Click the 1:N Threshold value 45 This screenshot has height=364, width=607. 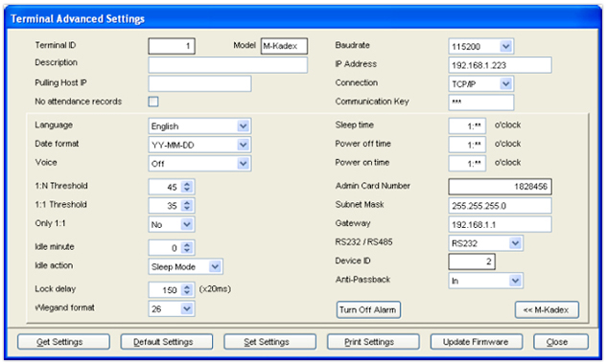pos(172,187)
